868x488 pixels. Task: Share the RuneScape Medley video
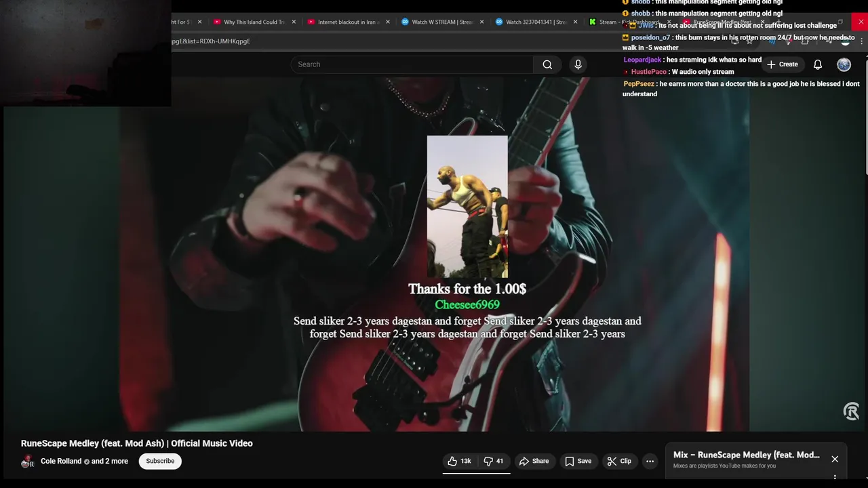coord(534,461)
